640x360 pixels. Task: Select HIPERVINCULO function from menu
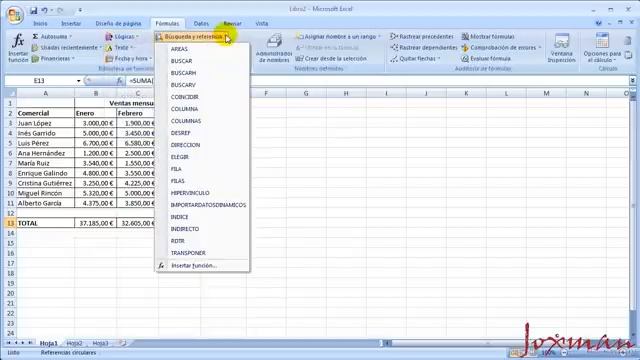click(x=203, y=193)
